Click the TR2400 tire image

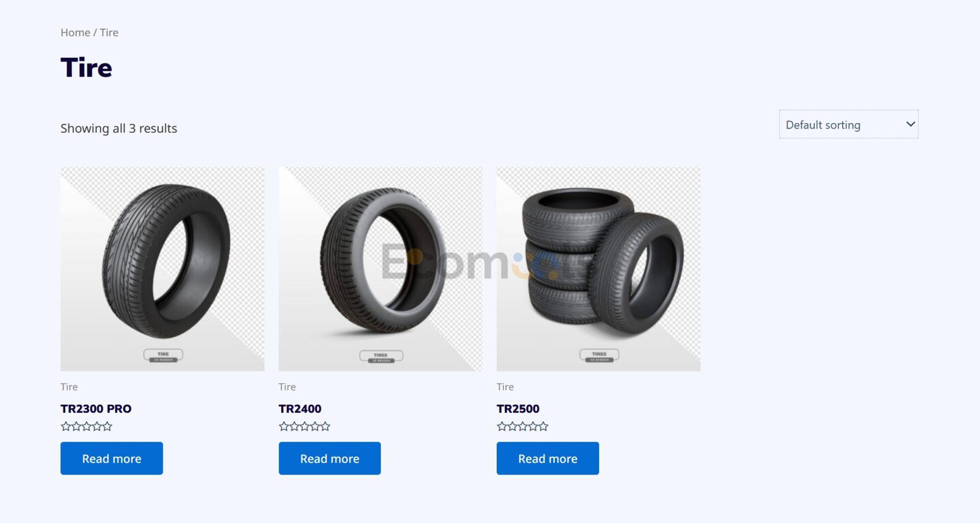coord(380,269)
